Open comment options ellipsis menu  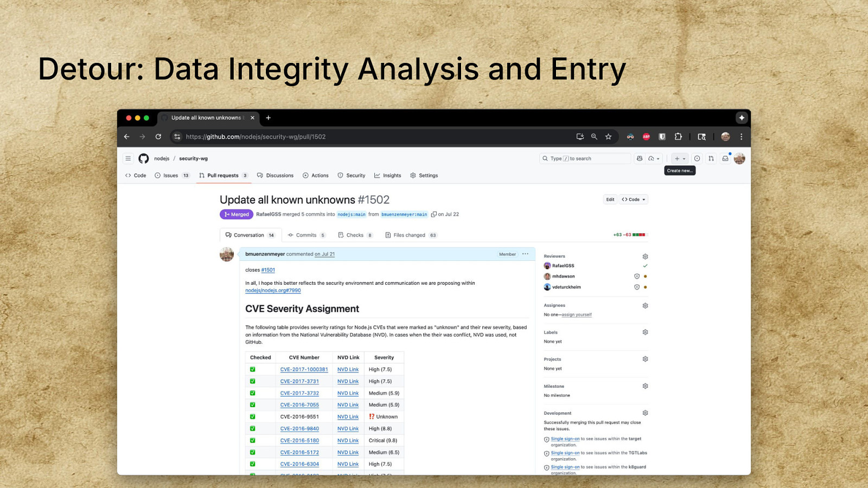[x=525, y=254]
